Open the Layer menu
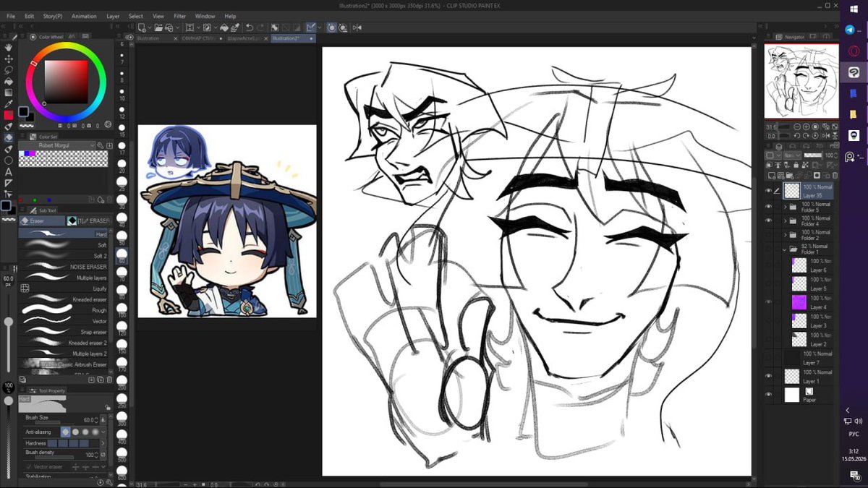 (x=114, y=16)
